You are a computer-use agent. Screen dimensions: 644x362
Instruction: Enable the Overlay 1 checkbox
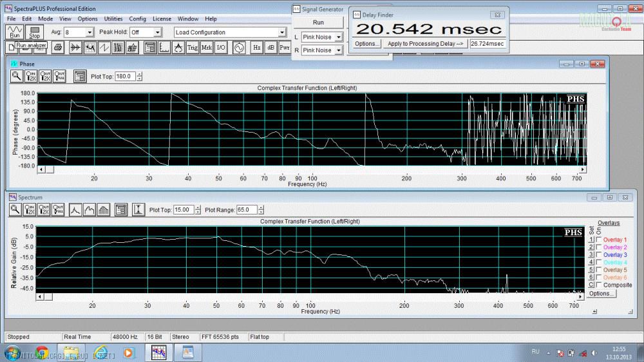599,240
